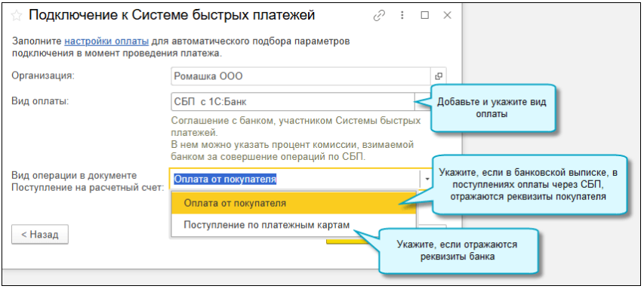Viewport: 644px width, 289px height.
Task: Open the настройки оплаты link
Action: coord(106,42)
